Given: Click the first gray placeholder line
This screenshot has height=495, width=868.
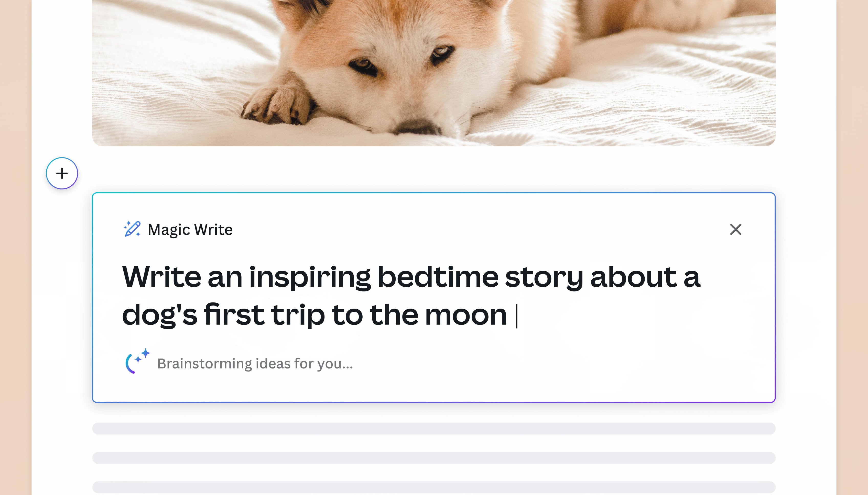Looking at the screenshot, I should point(434,428).
